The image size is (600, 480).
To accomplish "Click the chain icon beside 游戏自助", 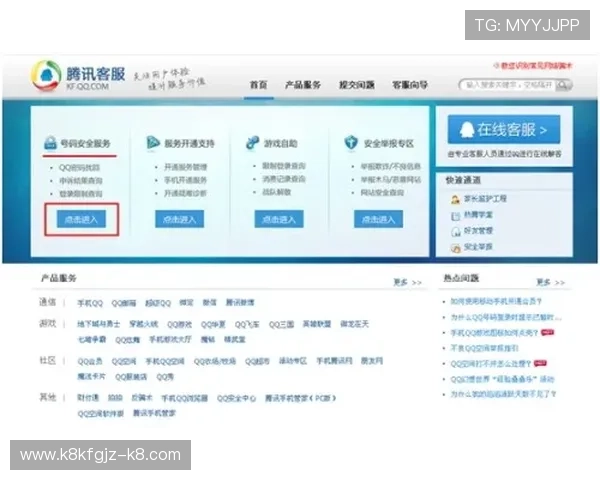I will (x=253, y=143).
